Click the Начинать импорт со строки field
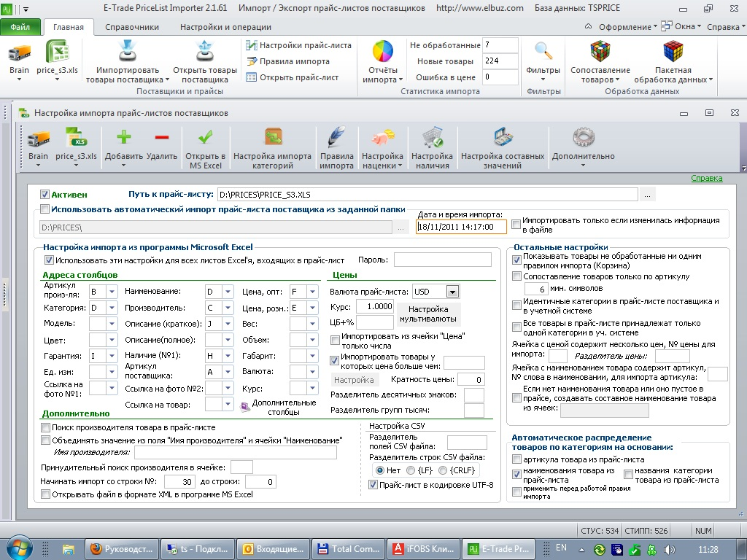Screen dimensions: 747x560 click(x=180, y=481)
